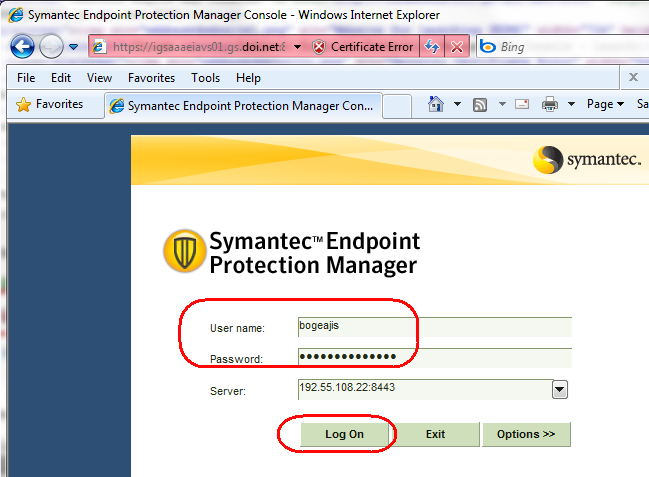Open the Help menu
The width and height of the screenshot is (649, 477).
(248, 78)
